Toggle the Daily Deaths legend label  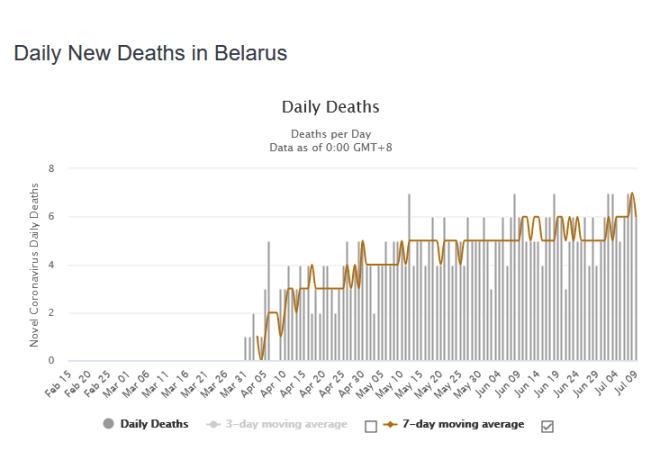[154, 424]
